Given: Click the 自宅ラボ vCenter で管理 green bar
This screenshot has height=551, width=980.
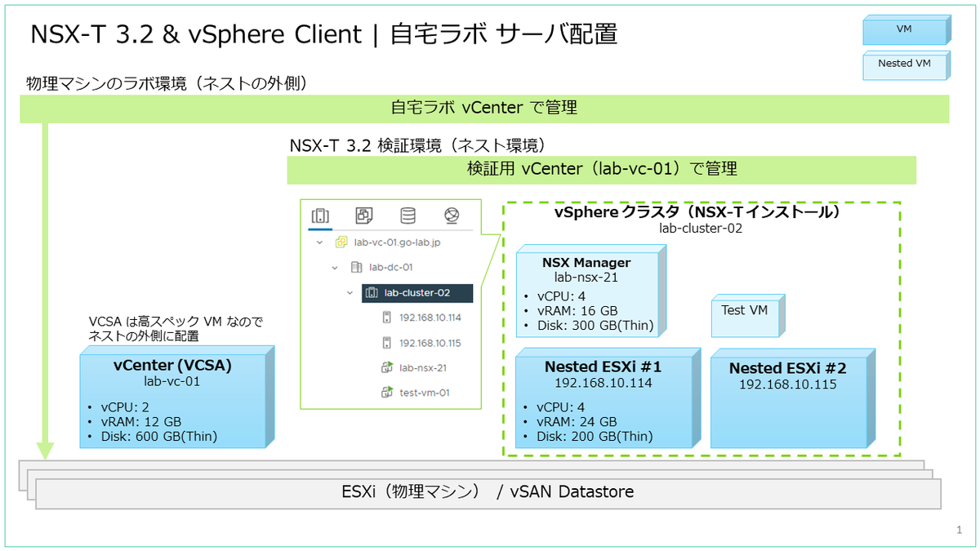Looking at the screenshot, I should 484,109.
